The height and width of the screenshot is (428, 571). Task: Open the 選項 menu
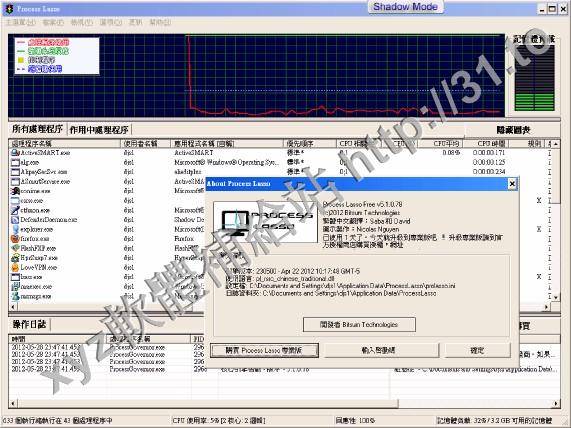click(x=111, y=23)
